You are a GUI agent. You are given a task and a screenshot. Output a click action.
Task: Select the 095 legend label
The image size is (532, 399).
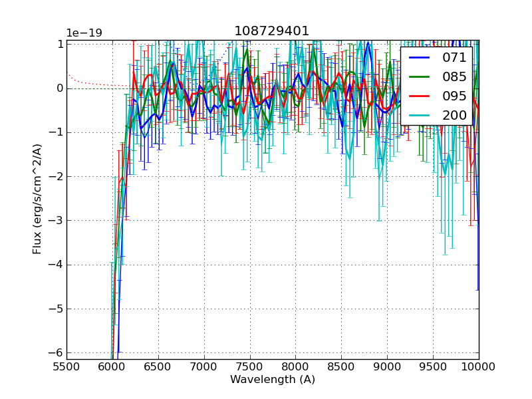click(x=454, y=96)
